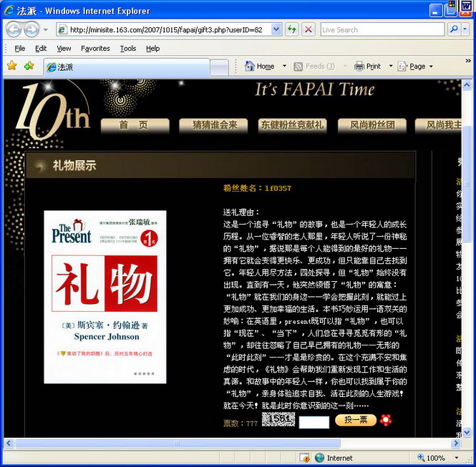Expand the address bar history dropdown

[276, 30]
